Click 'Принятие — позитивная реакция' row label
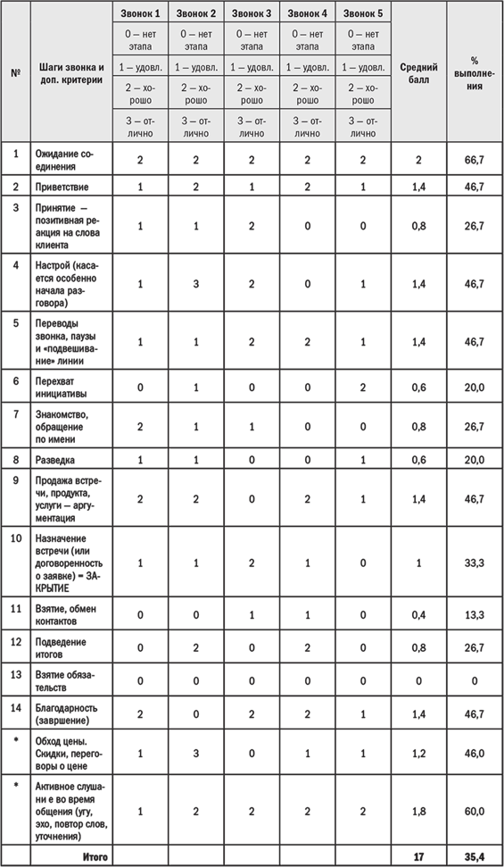Image resolution: width=504 pixels, height=867 pixels. point(68,227)
